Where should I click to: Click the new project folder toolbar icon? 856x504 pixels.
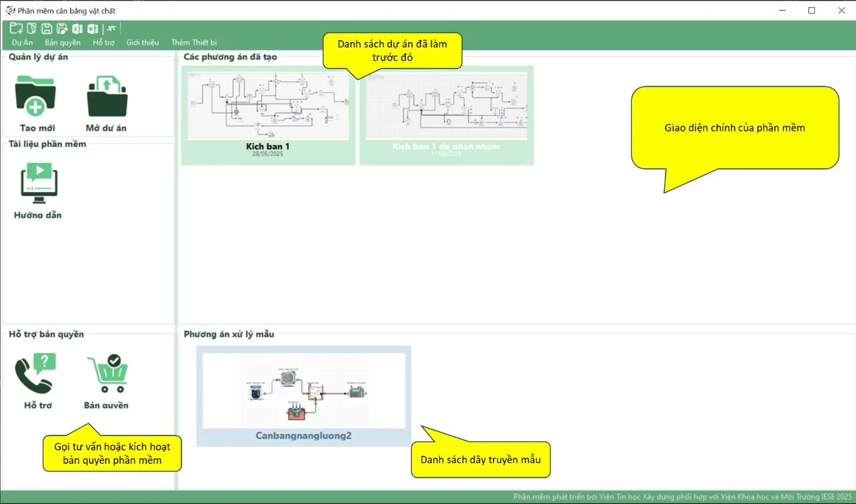16,28
